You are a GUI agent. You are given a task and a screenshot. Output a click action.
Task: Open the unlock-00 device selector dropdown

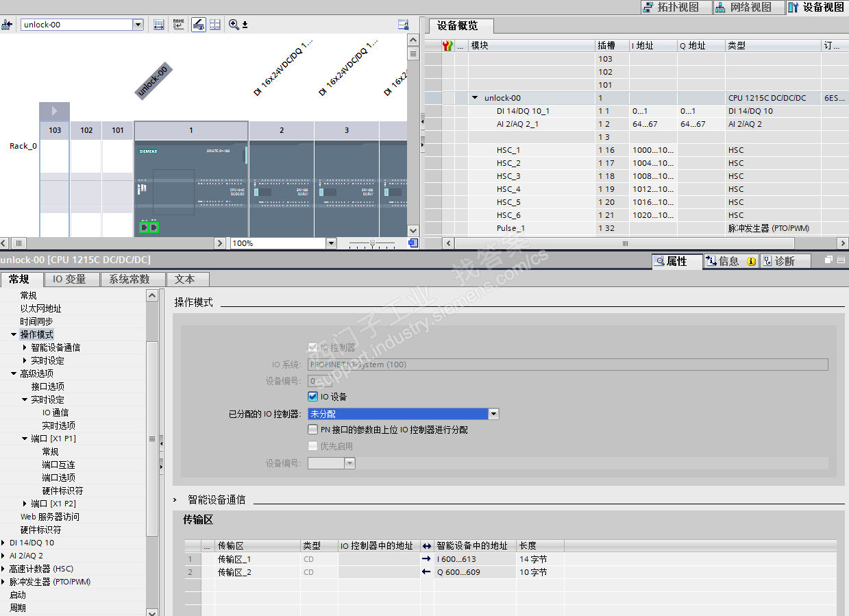click(138, 25)
